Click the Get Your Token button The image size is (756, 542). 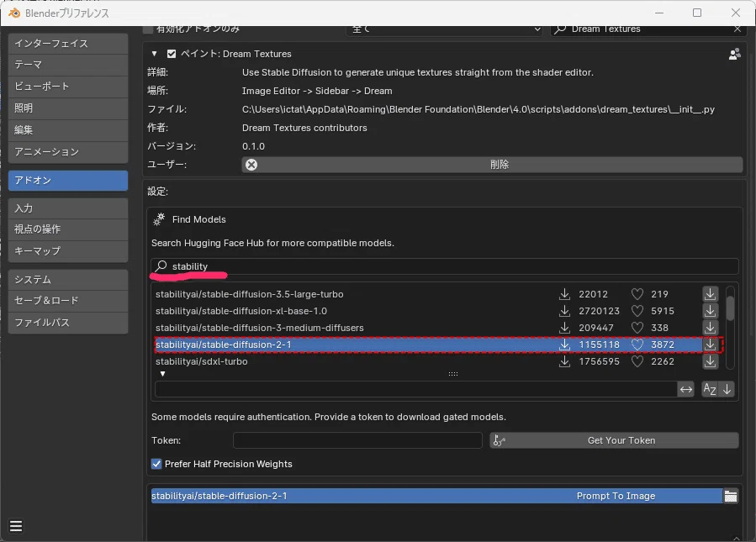pos(614,440)
